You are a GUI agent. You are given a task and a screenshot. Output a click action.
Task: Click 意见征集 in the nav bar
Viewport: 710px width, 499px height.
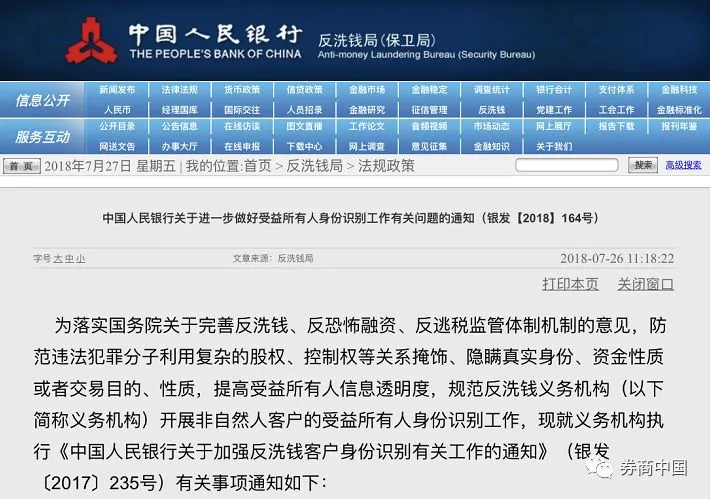coord(429,146)
